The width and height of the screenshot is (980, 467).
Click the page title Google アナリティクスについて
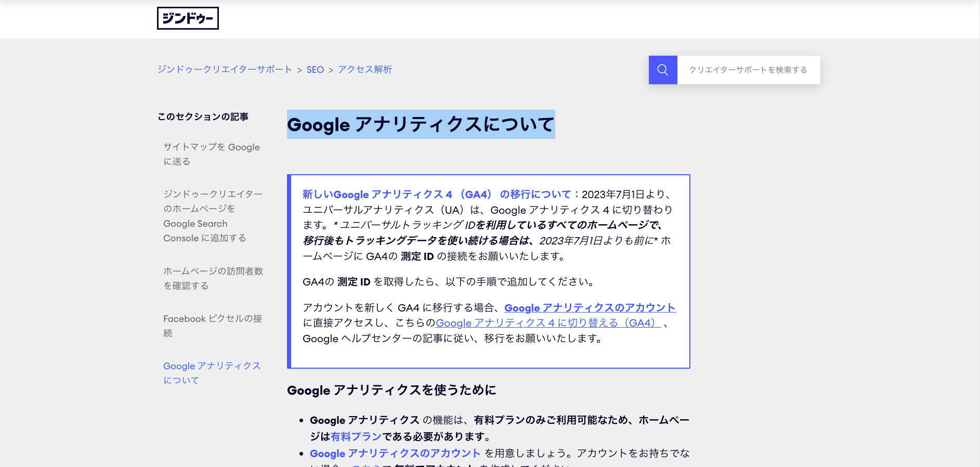click(421, 124)
